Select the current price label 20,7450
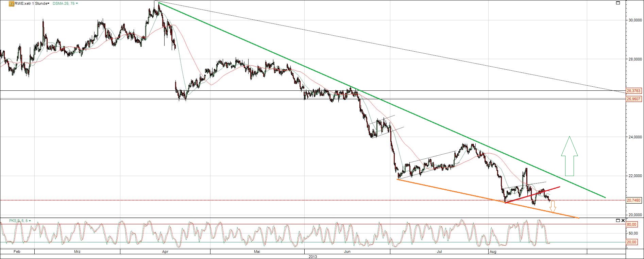Viewport: 644px width, 259px height. click(x=633, y=201)
